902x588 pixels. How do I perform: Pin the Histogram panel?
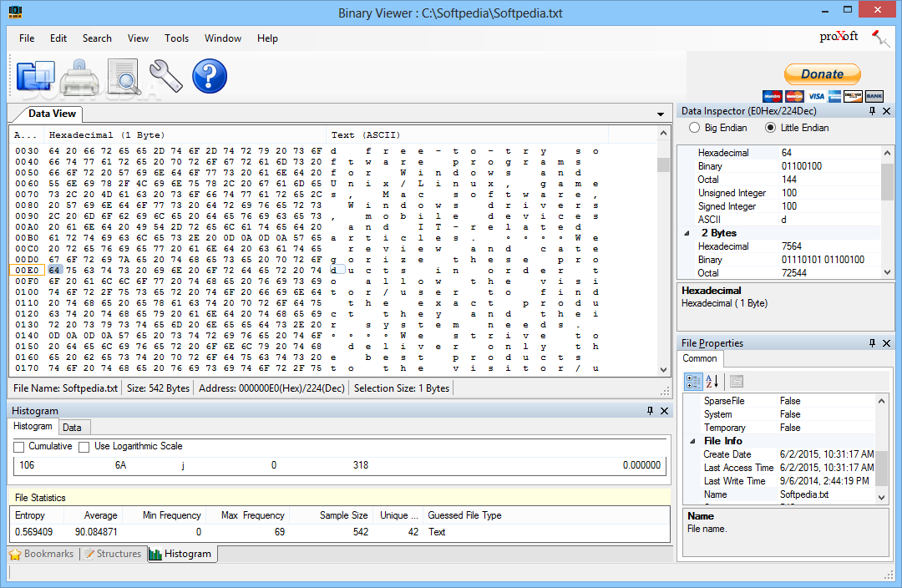pyautogui.click(x=650, y=411)
